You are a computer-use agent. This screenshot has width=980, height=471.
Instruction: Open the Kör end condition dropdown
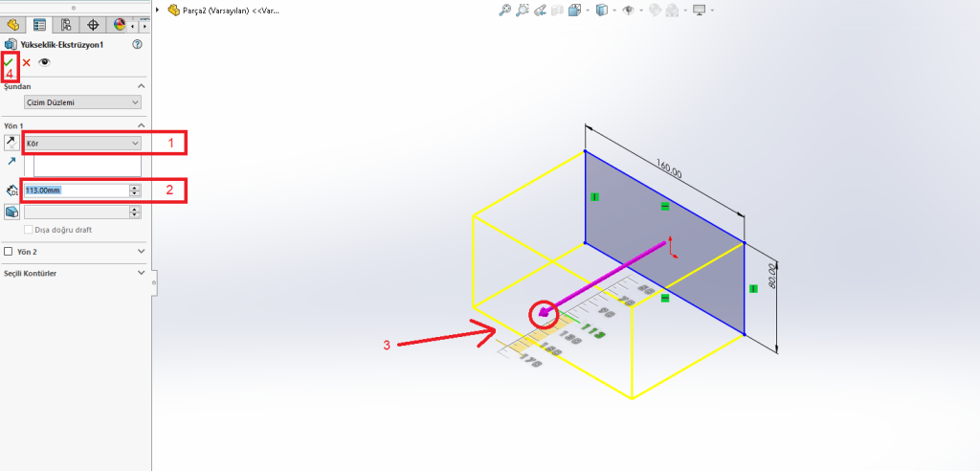click(x=82, y=143)
